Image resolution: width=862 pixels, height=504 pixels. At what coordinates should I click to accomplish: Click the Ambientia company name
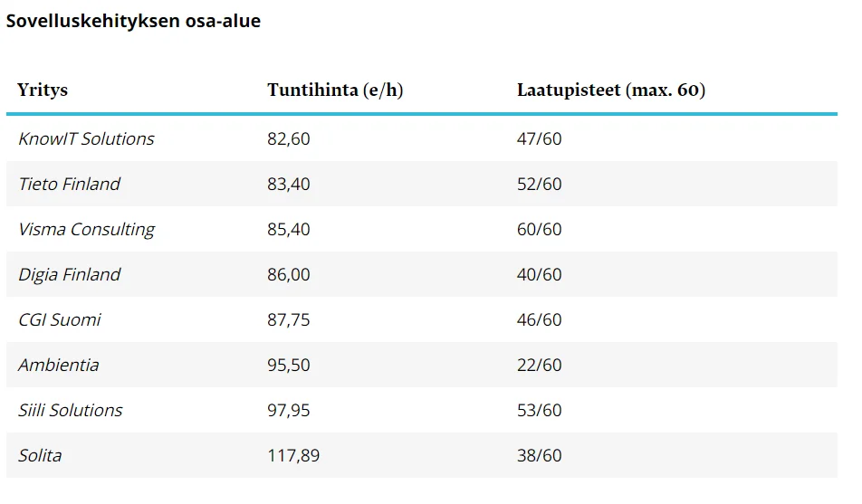(59, 365)
